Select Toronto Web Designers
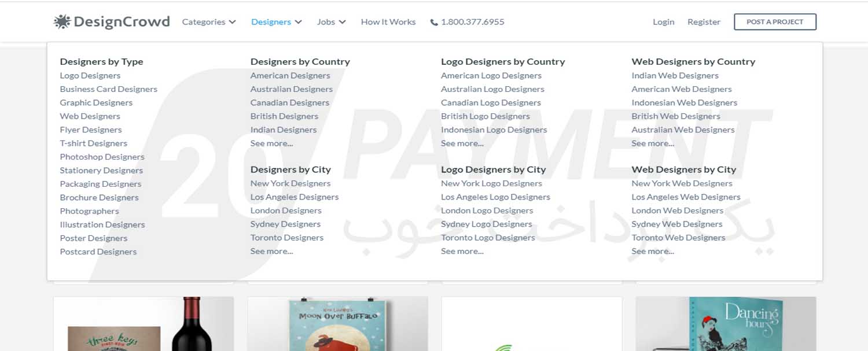Screen dimensions: 868x351 point(678,238)
